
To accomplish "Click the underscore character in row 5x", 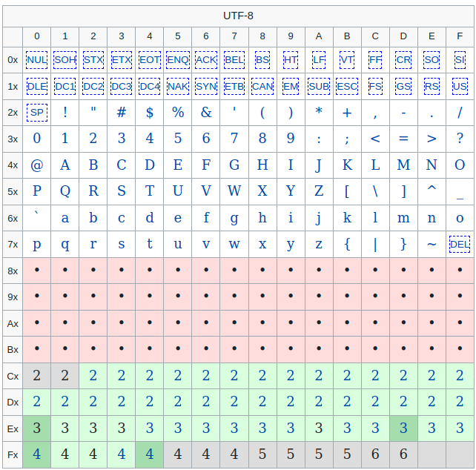I will (x=460, y=199).
